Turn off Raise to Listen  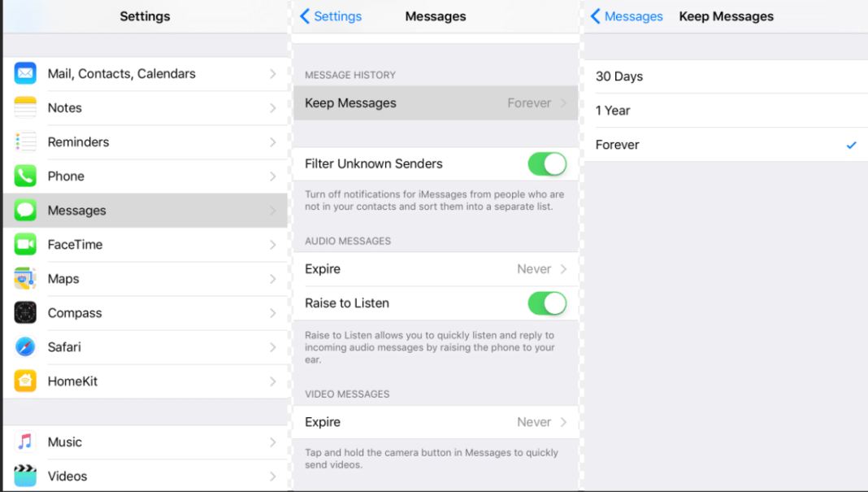coord(547,303)
